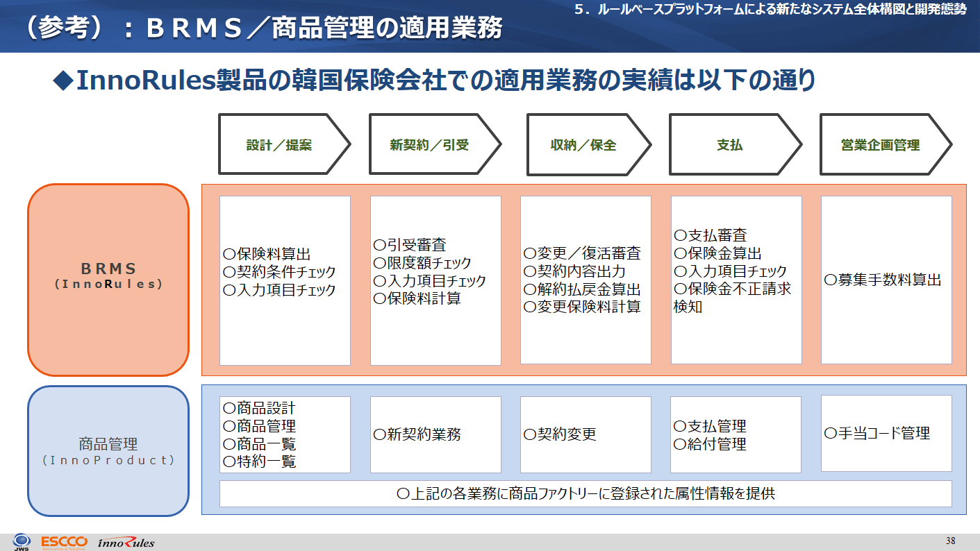Screen dimensions: 980x551
Task: Click the JWS globe logo in the footer
Action: (22, 542)
